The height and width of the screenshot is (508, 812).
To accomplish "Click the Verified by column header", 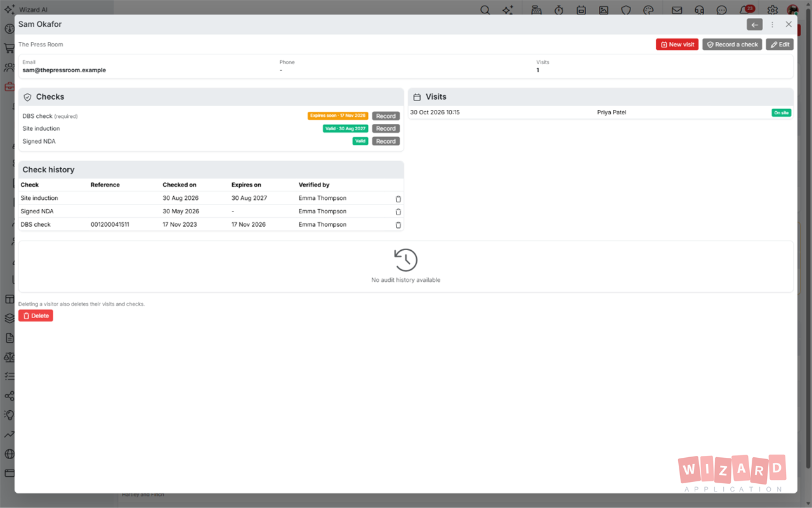I will click(314, 185).
